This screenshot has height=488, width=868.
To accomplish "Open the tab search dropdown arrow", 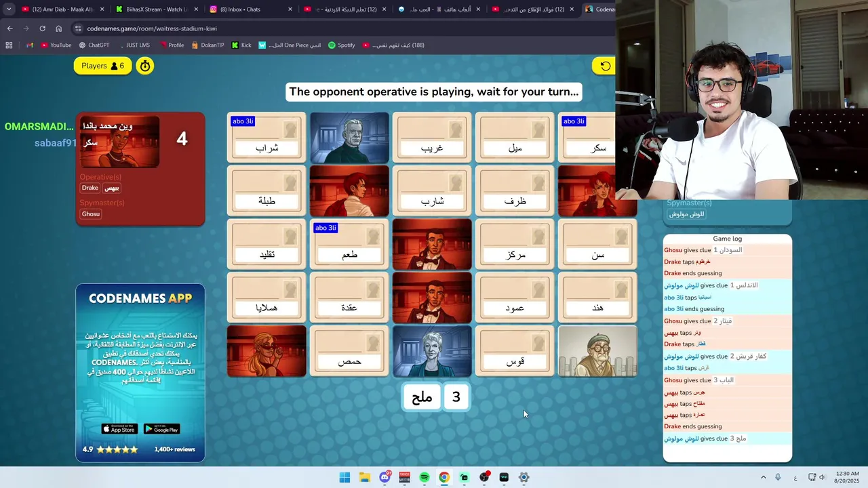I will click(x=9, y=9).
